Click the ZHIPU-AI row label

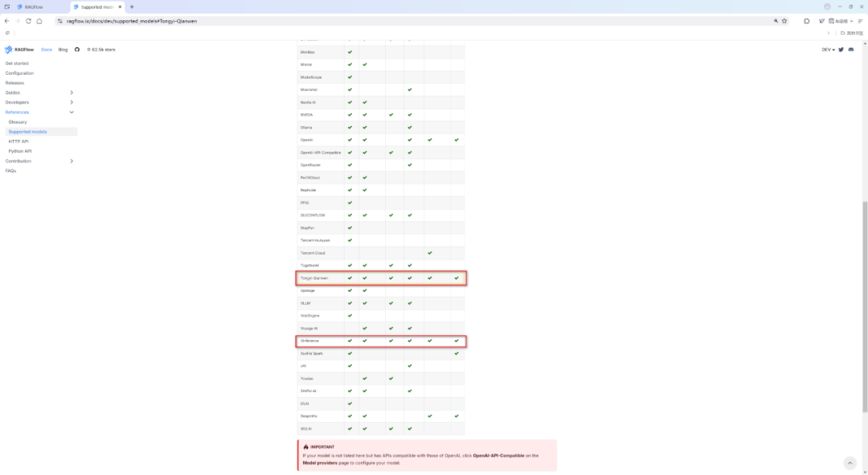[309, 391]
